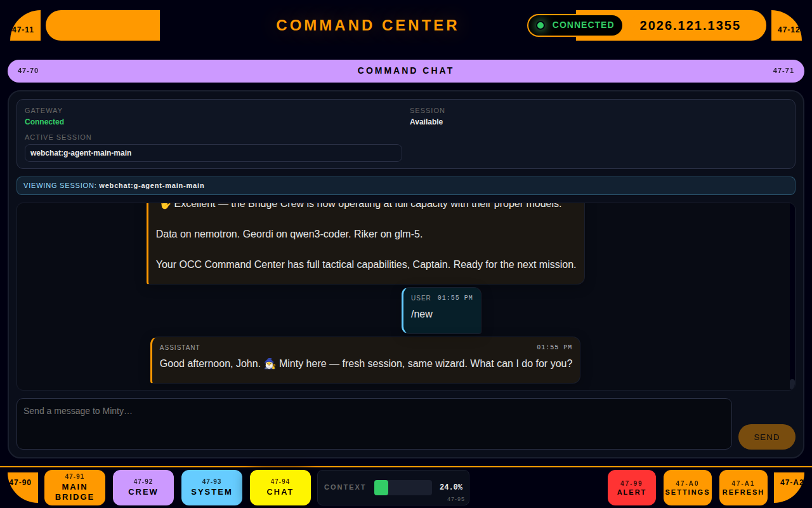Screen dimensions: 812x508
Task: Click the 47-71 label in chat header
Action: pos(783,71)
